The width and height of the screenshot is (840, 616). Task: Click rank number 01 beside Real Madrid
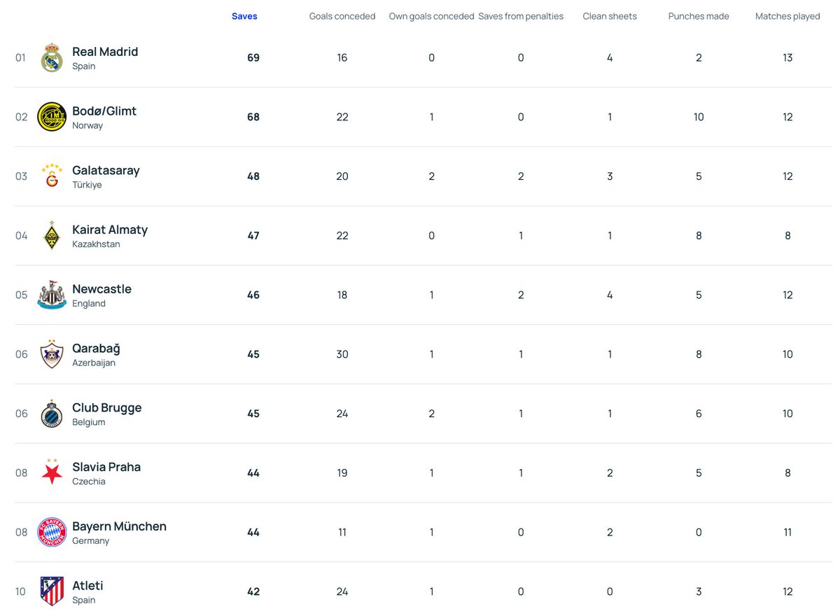tap(20, 57)
